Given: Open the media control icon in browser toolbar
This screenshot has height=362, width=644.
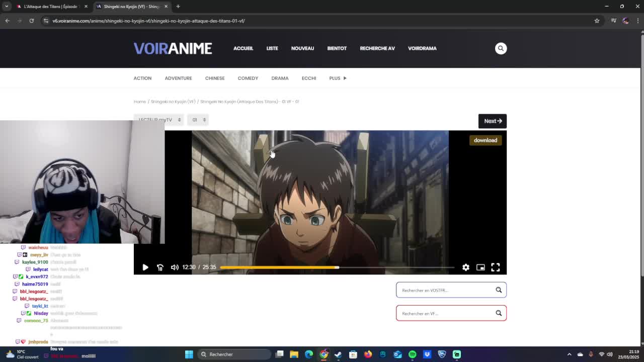Looking at the screenshot, I should (x=614, y=21).
